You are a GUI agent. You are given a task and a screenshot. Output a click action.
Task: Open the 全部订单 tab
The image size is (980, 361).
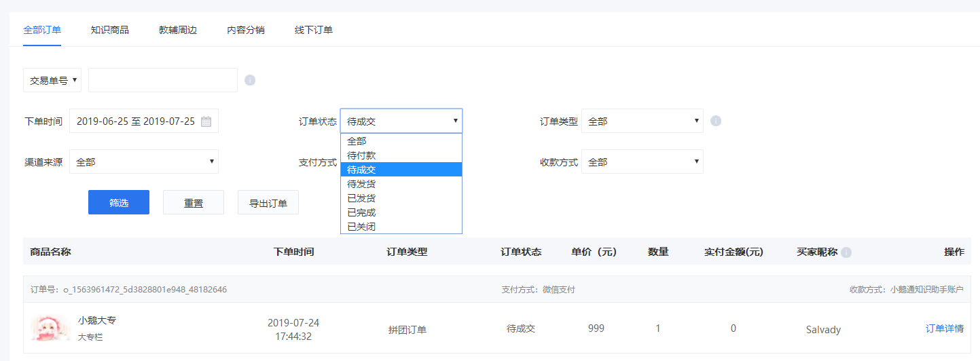(42, 30)
